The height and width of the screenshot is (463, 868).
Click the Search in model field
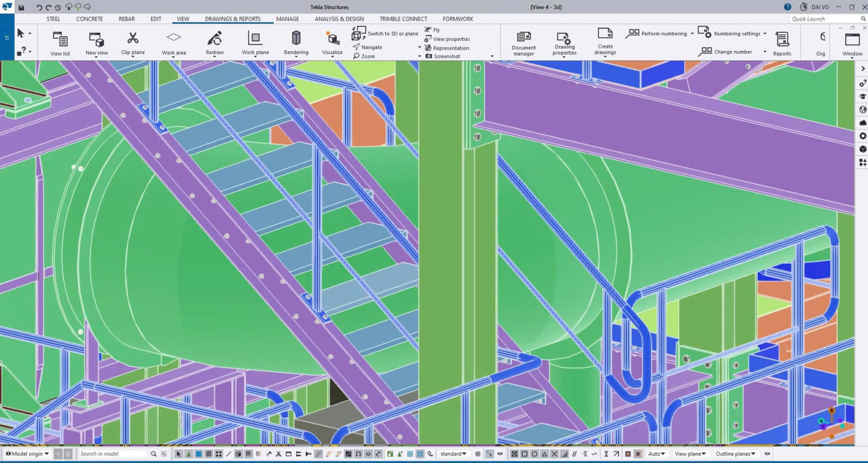[113, 454]
